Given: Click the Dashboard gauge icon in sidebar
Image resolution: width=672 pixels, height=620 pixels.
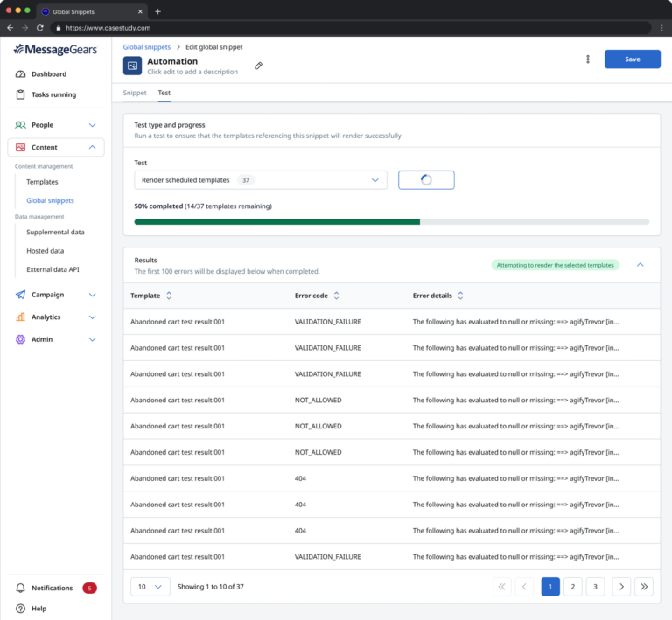Looking at the screenshot, I should tap(21, 74).
